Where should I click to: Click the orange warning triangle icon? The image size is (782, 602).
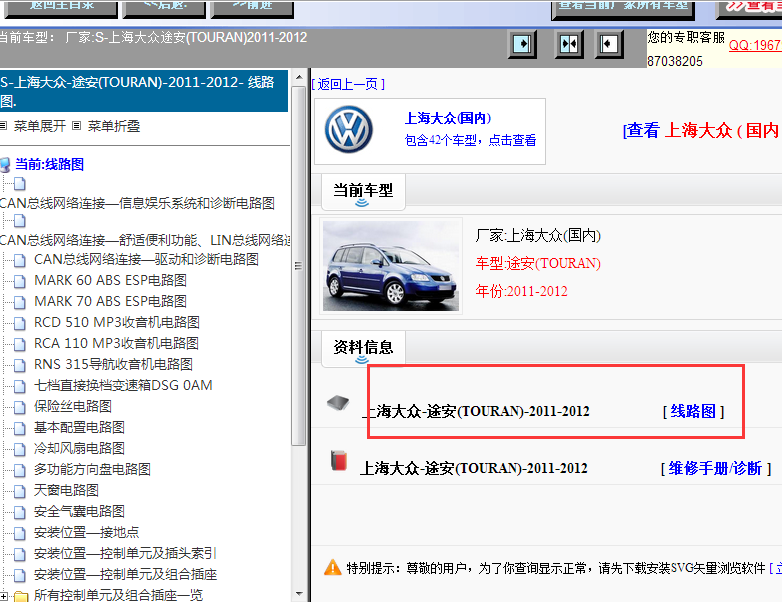tap(333, 567)
